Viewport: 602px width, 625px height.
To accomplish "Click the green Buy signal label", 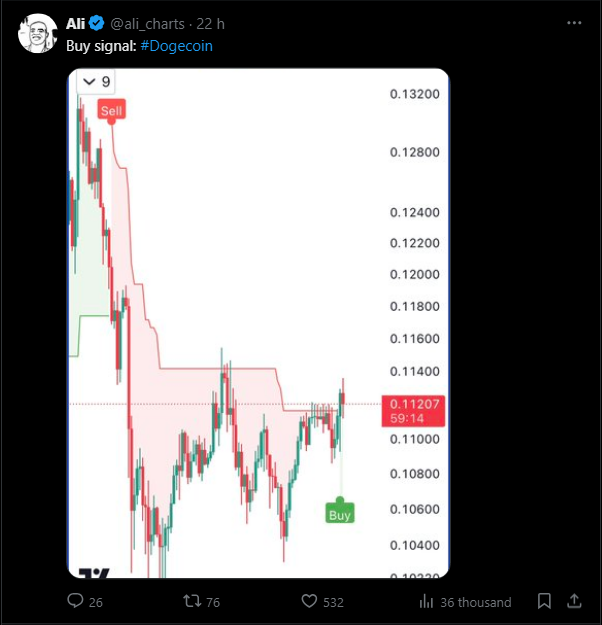I will coord(340,513).
